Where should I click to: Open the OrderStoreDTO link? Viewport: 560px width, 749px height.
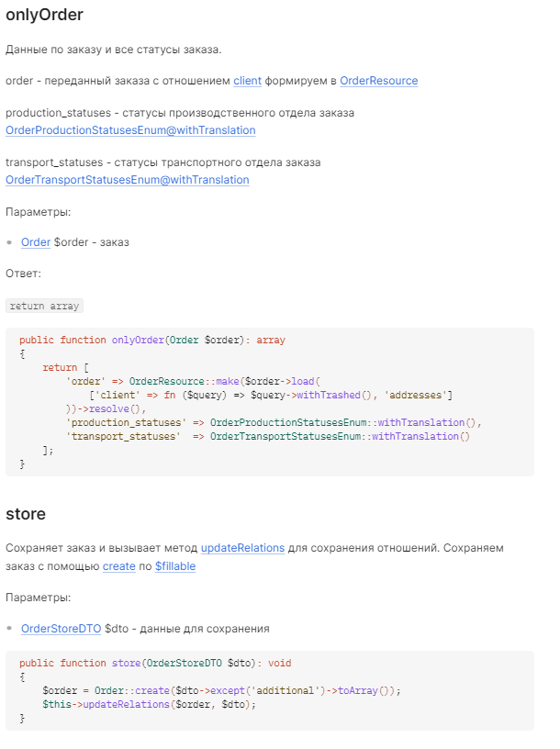click(x=62, y=629)
